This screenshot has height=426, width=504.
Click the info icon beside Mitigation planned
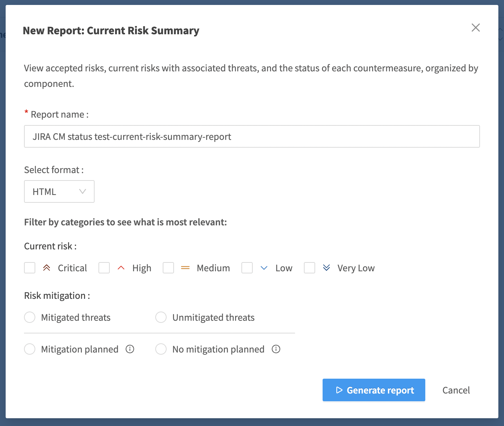(x=130, y=349)
